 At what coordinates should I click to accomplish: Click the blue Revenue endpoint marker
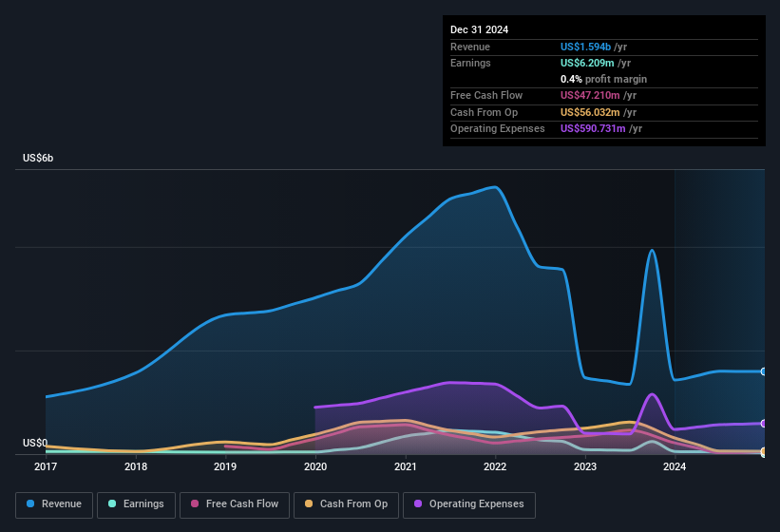pos(764,371)
